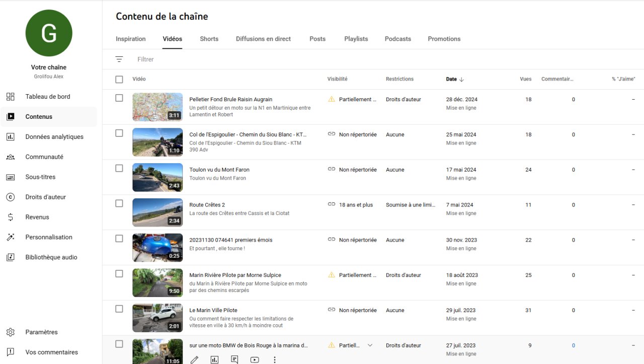Tick the select-all videos header checkbox
This screenshot has height=364, width=644.
coord(119,80)
